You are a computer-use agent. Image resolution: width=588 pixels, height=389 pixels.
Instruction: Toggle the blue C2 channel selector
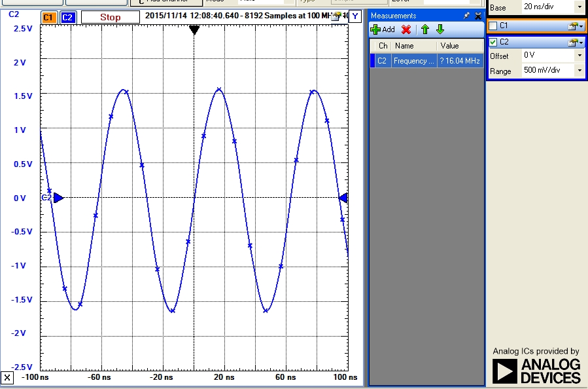(68, 17)
